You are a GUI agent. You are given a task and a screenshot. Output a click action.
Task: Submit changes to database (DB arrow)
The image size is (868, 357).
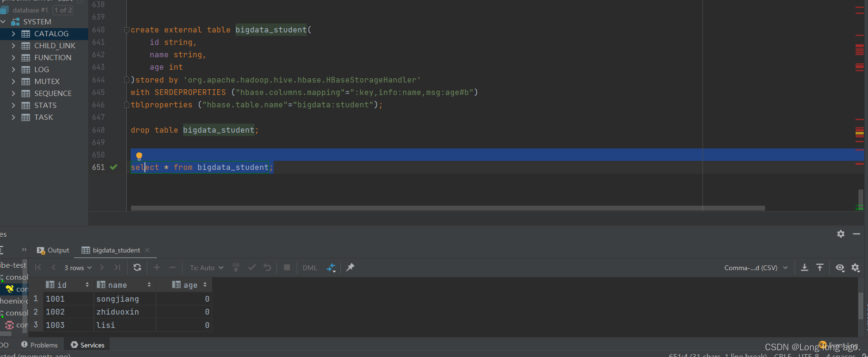click(x=236, y=267)
